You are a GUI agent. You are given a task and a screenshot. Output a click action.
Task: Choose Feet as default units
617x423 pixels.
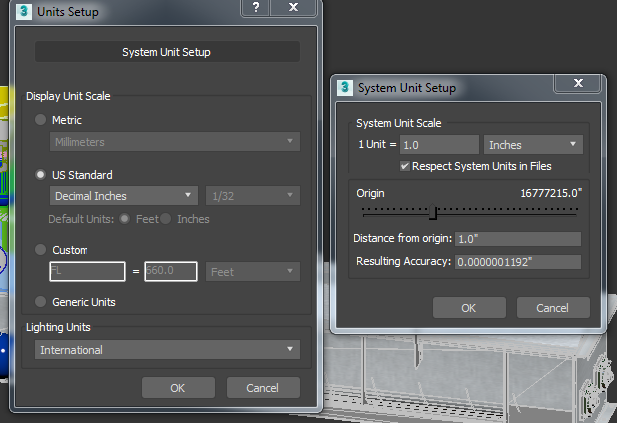coord(125,219)
